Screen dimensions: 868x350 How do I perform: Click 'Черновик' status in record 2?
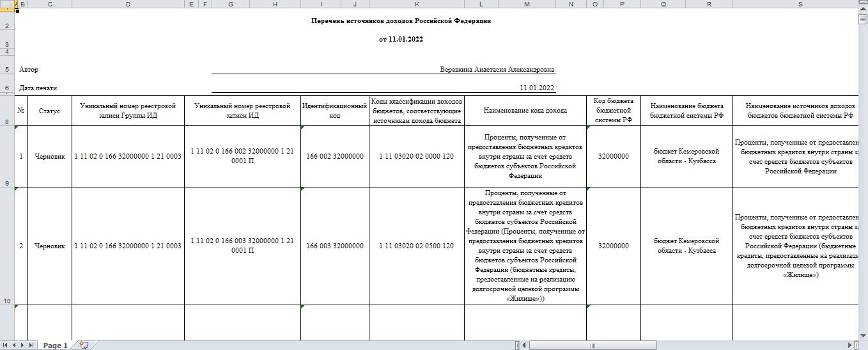pyautogui.click(x=50, y=246)
